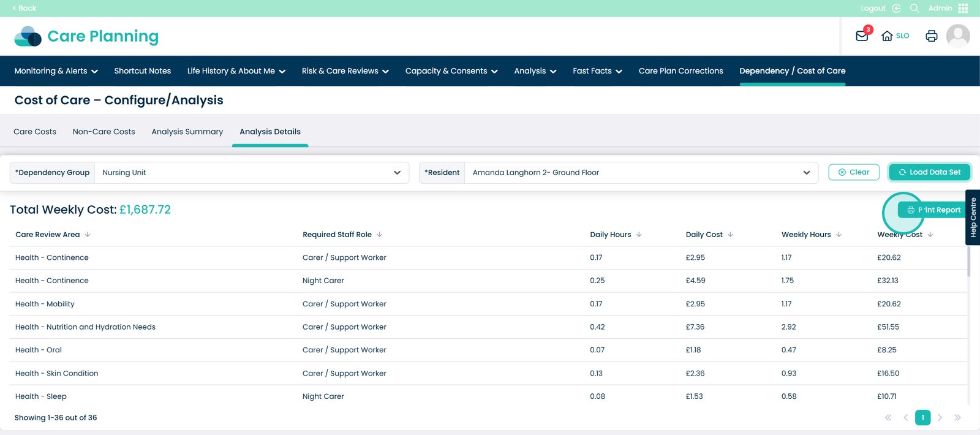Open Care Plan Corrections menu item
This screenshot has width=980, height=435.
(x=680, y=71)
